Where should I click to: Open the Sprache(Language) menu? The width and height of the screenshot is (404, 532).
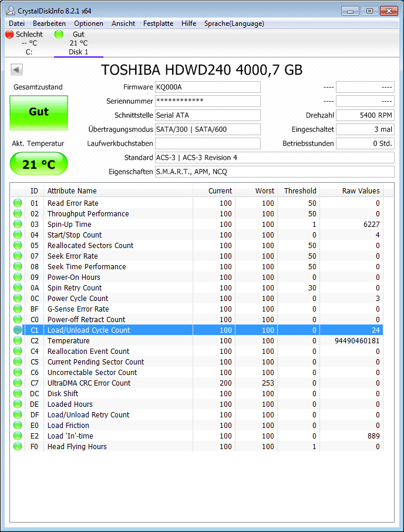pos(234,24)
